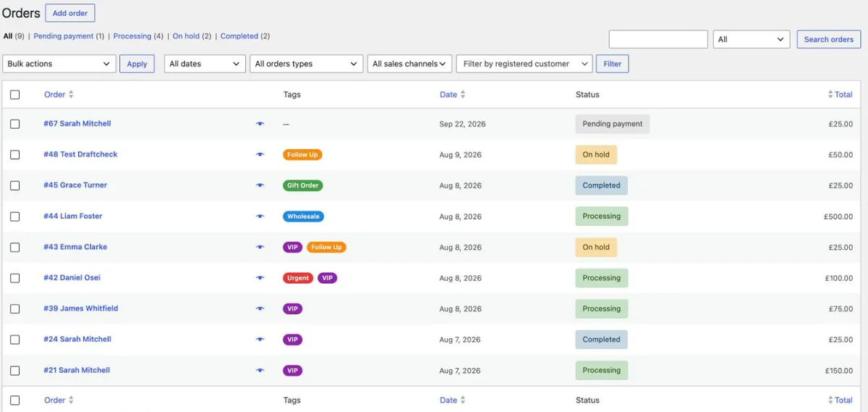
Task: Select order #39 checkbox
Action: [15, 308]
